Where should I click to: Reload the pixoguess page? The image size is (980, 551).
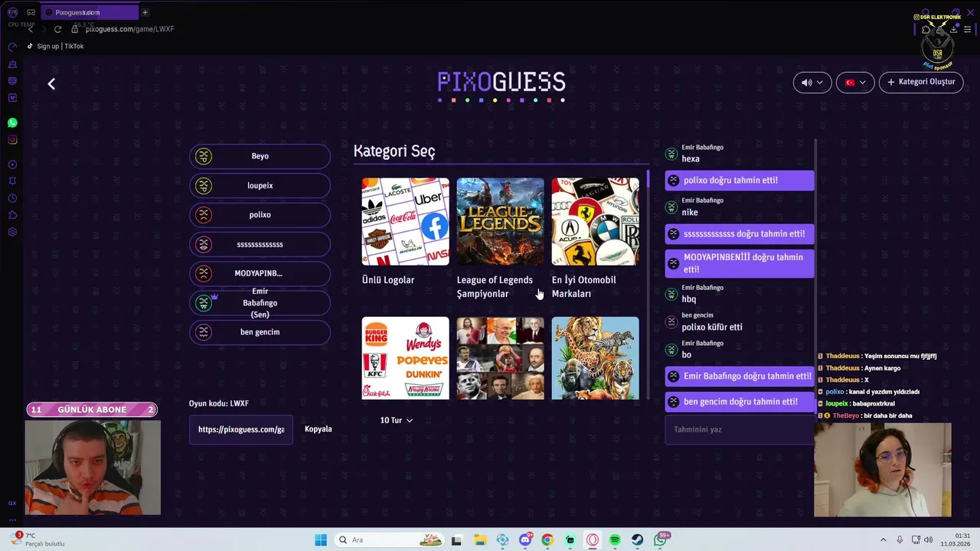(57, 29)
